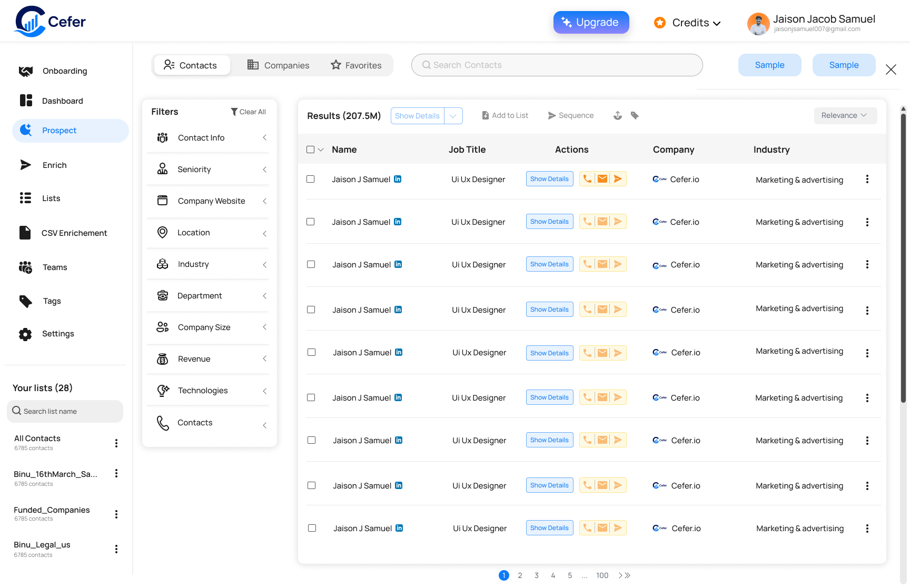
Task: Click the Search Contacts input field
Action: pos(557,65)
